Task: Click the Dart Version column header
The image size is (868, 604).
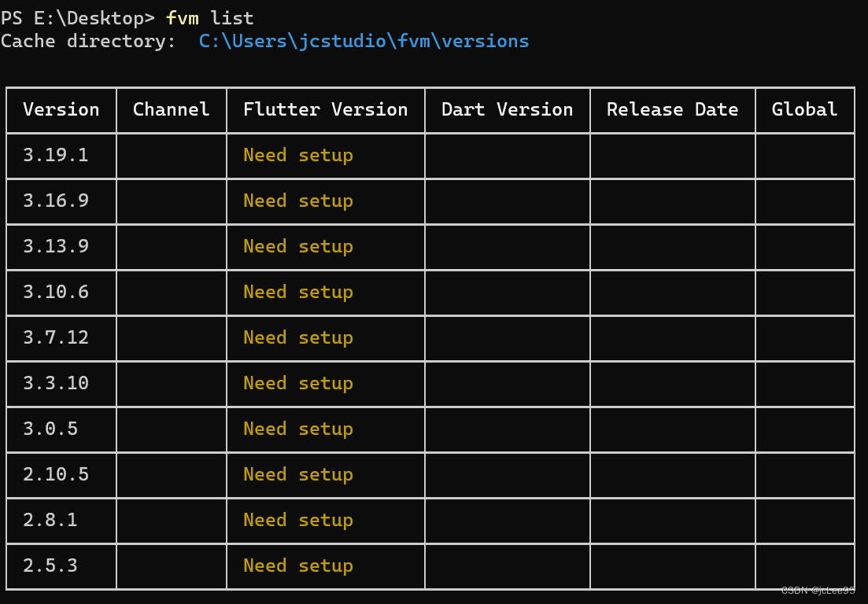Action: [507, 109]
